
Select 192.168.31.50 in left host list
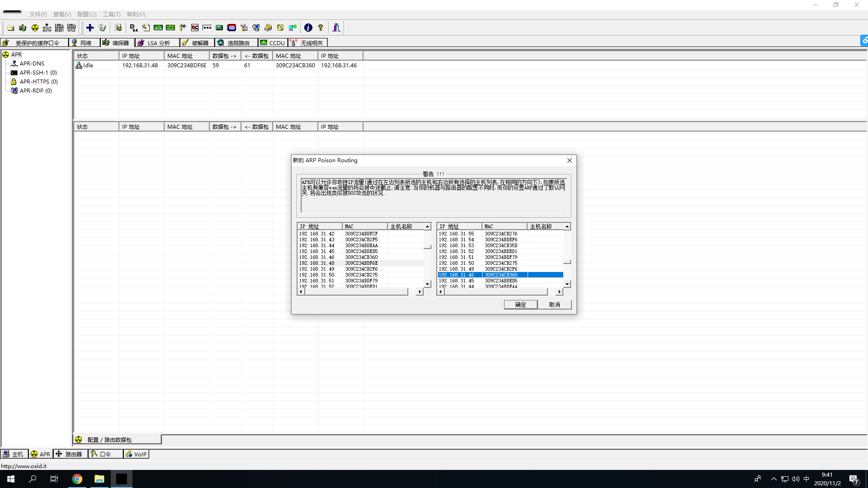317,275
